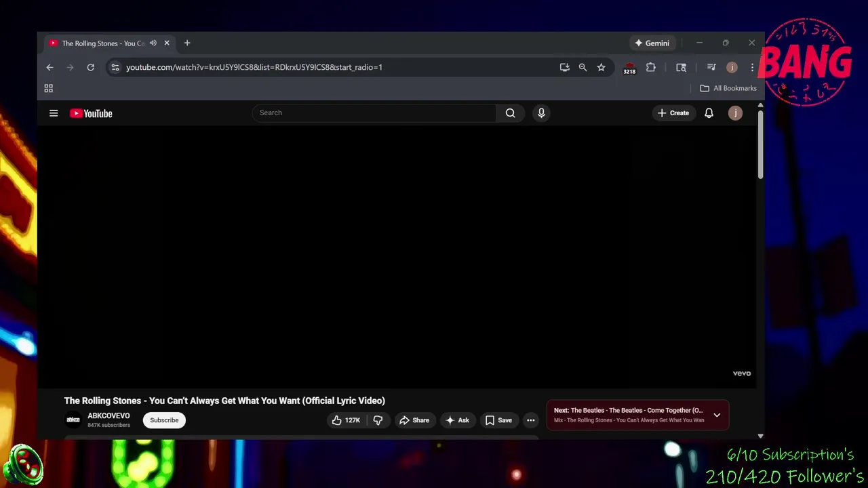Open the Gemini button
868x488 pixels.
click(652, 43)
